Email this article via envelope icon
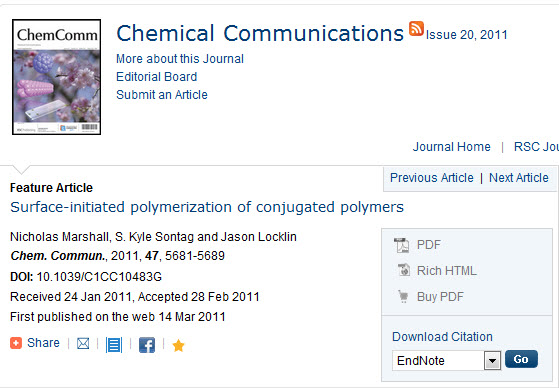Image resolution: width=559 pixels, height=388 pixels. tap(83, 344)
